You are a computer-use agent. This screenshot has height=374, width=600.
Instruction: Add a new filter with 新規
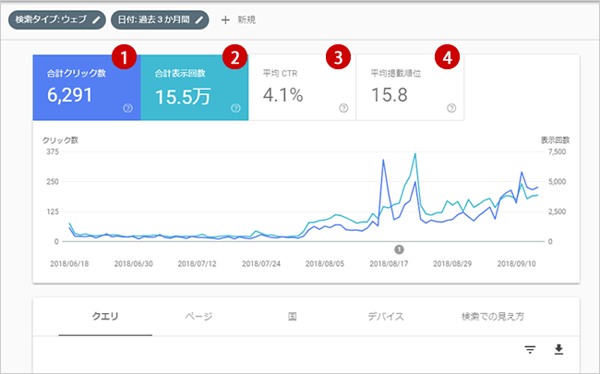[238, 20]
